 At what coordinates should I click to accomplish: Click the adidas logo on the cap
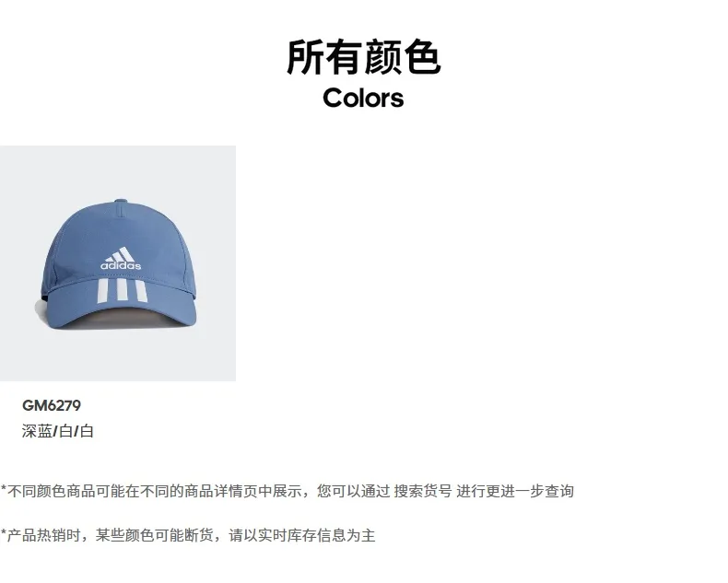pyautogui.click(x=121, y=259)
